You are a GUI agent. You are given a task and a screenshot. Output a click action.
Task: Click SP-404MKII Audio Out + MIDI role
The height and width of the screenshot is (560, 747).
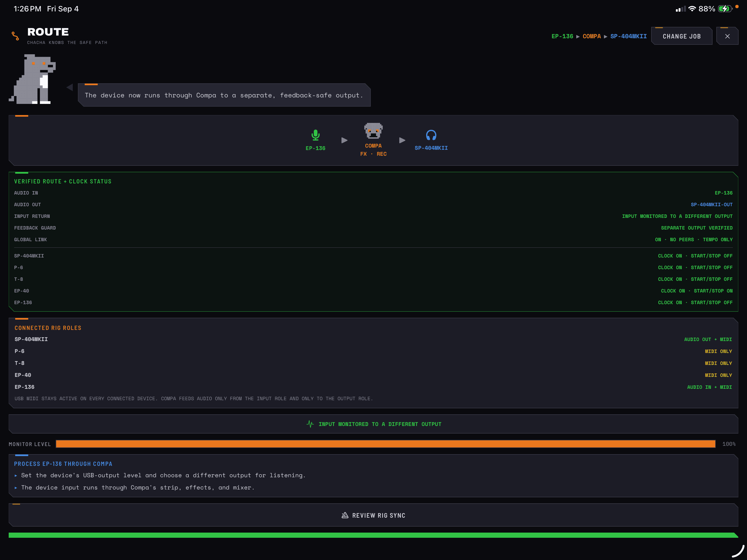point(708,339)
